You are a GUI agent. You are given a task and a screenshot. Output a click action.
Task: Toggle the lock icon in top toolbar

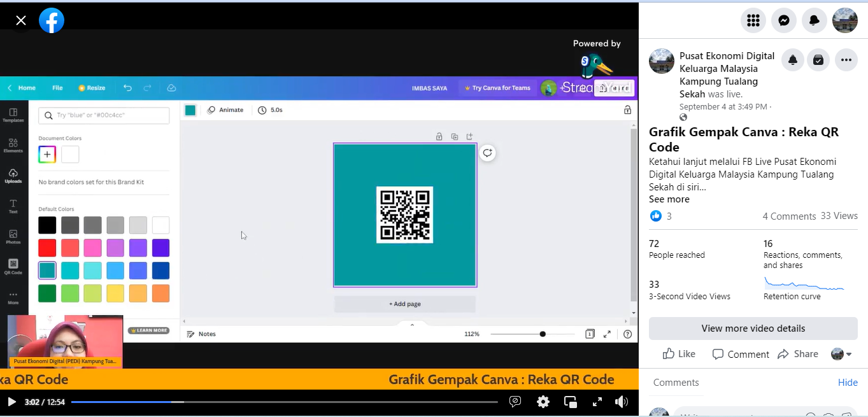[x=627, y=110]
